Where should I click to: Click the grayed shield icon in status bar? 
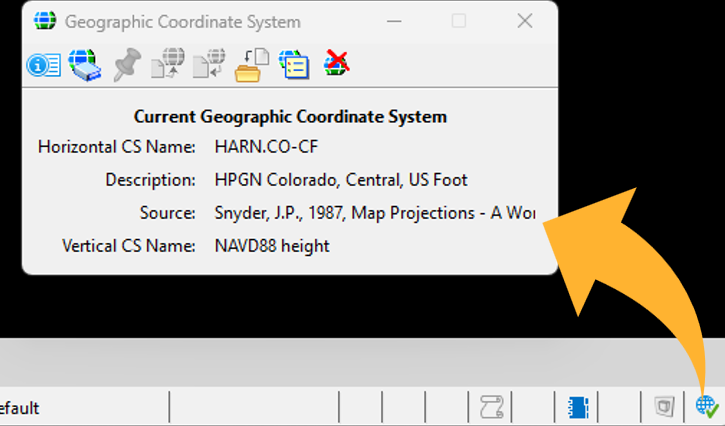pyautogui.click(x=663, y=407)
